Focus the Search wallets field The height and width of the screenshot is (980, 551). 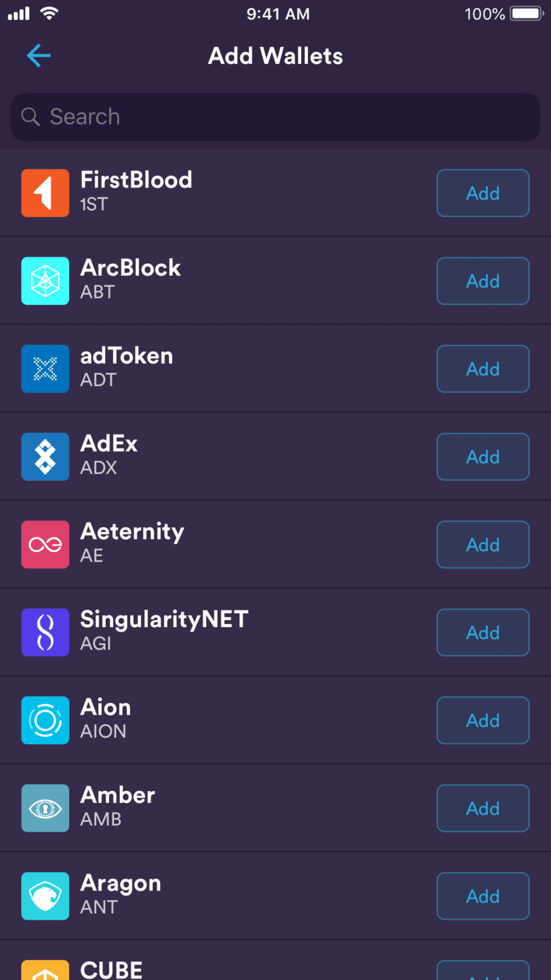pos(275,117)
